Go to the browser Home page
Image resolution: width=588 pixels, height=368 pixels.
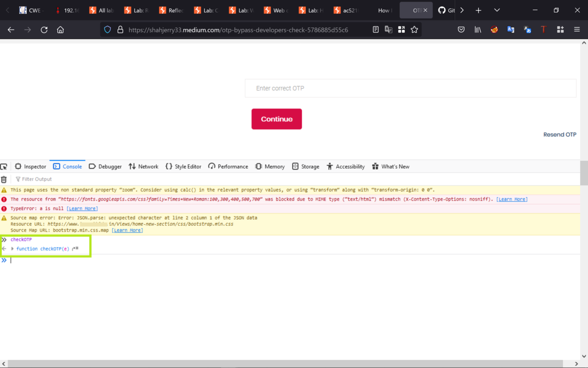point(60,30)
